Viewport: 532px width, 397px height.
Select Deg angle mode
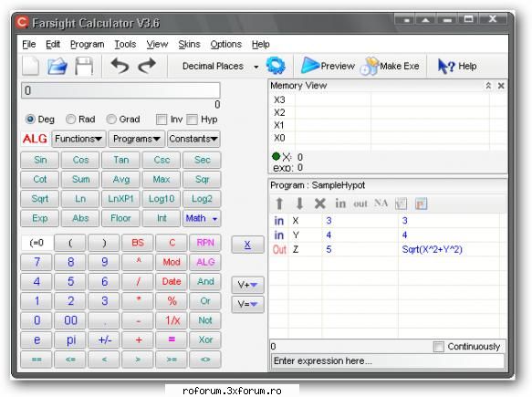click(40, 119)
